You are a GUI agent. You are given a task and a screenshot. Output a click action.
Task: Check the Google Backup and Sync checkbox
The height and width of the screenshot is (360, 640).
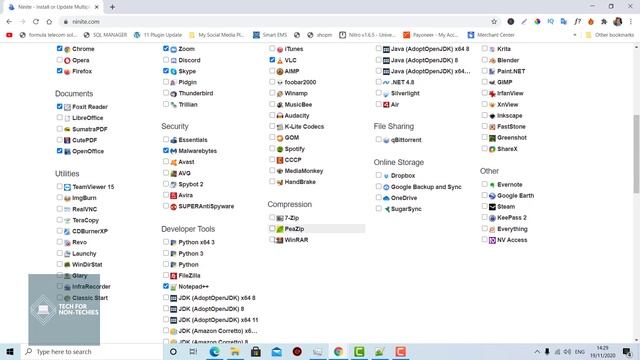click(378, 187)
